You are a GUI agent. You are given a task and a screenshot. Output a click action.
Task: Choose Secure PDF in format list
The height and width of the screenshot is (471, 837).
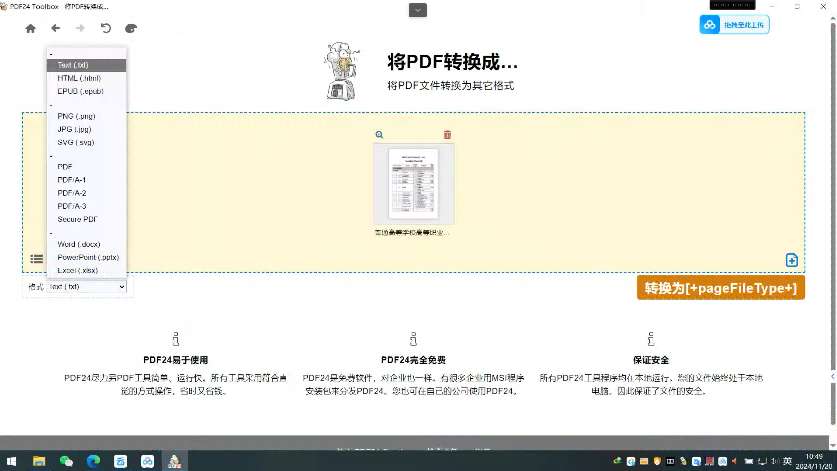86,219
